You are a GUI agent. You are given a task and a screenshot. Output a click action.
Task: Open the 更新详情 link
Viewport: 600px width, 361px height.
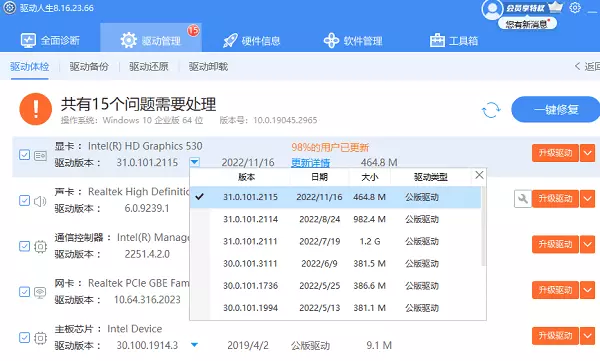[x=310, y=163]
